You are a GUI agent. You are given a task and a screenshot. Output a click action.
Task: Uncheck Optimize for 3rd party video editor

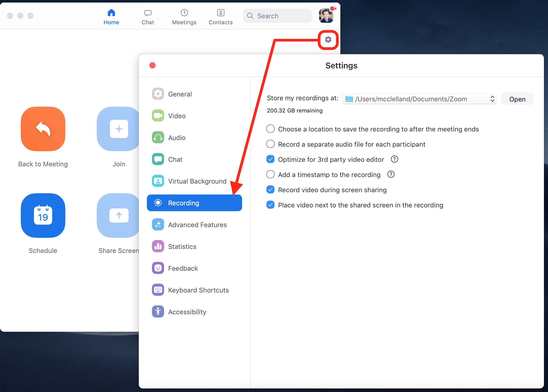270,159
